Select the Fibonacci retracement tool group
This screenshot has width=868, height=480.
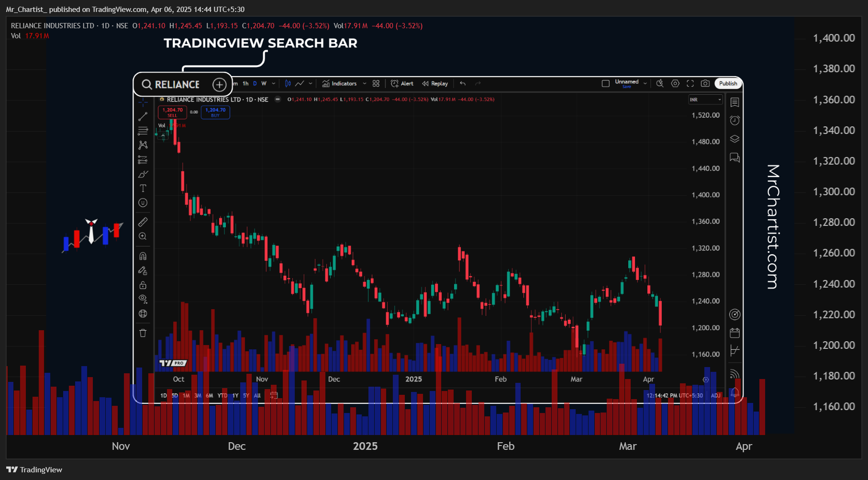[143, 131]
